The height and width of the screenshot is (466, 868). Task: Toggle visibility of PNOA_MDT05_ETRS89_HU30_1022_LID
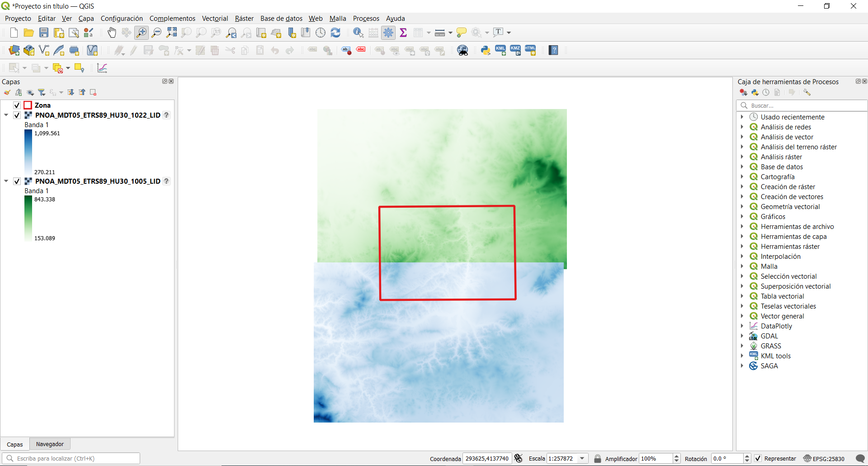[17, 115]
